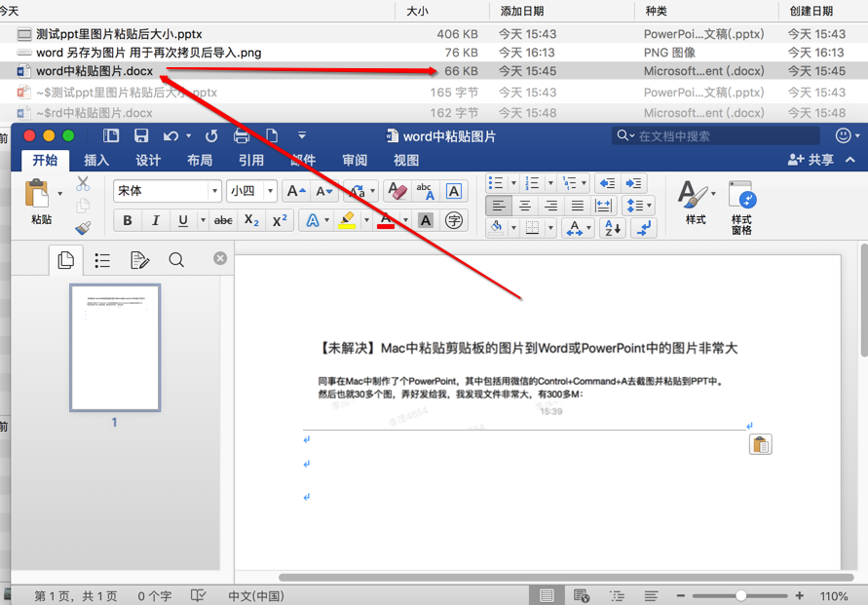The image size is (868, 605).
Task: Open the font name dropdown (宋体)
Action: point(214,191)
